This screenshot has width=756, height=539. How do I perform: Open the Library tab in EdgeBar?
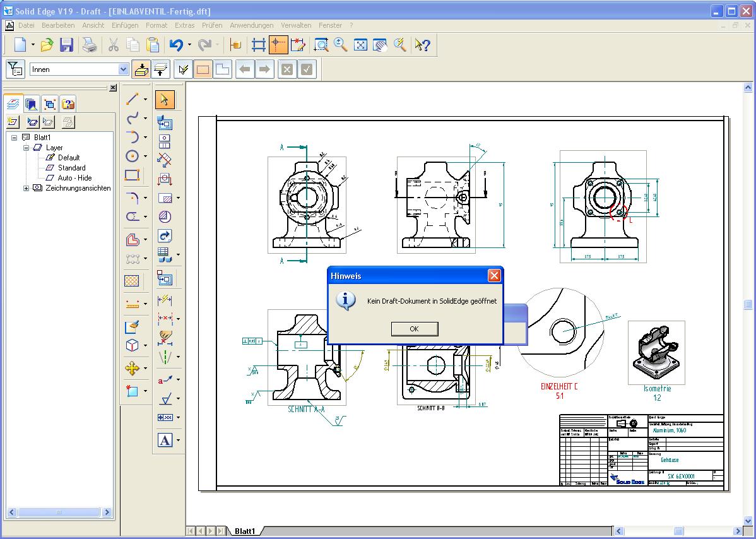(32, 104)
